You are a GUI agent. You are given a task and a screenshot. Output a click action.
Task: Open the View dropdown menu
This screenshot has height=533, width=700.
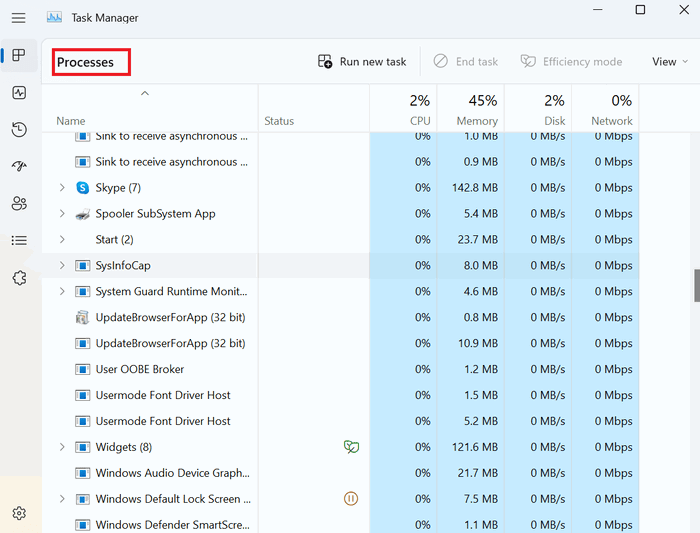tap(670, 62)
